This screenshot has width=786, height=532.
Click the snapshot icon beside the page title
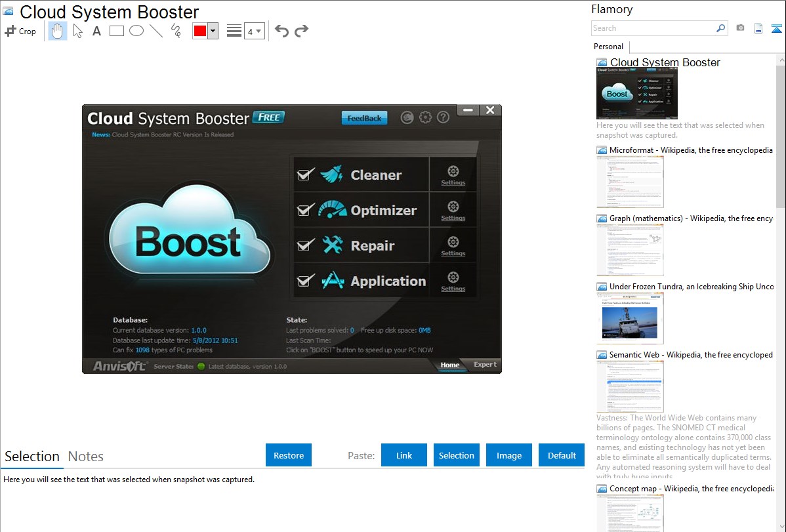(8, 11)
